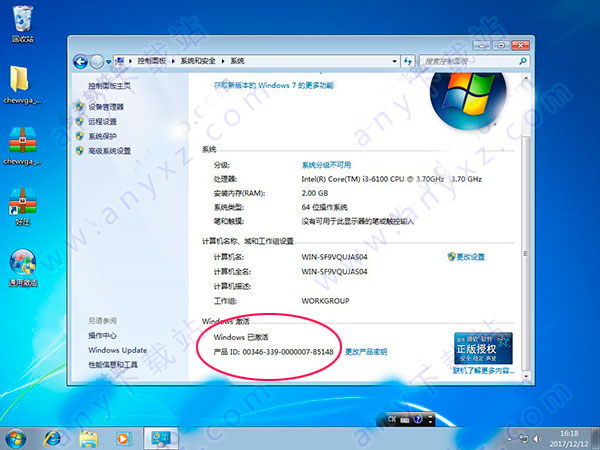
Task: Click the Back navigation arrow
Action: coord(80,62)
